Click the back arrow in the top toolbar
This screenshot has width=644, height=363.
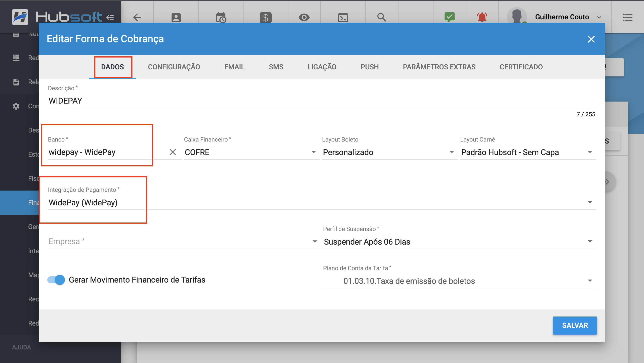pyautogui.click(x=137, y=17)
